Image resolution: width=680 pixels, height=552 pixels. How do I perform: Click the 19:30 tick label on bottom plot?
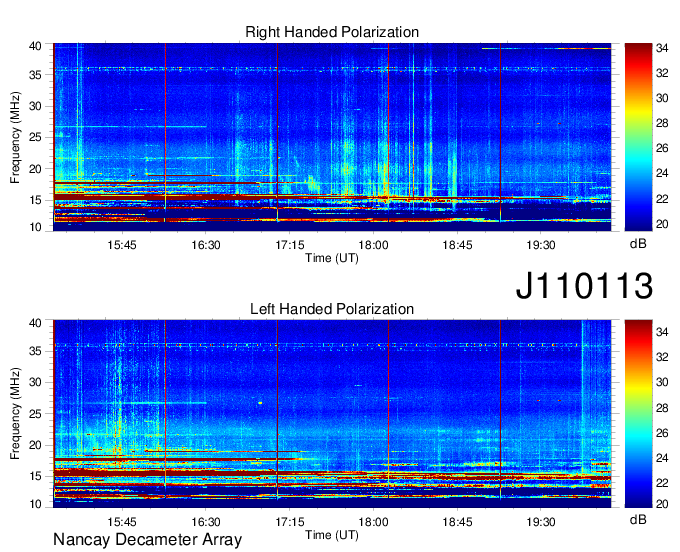coord(541,522)
